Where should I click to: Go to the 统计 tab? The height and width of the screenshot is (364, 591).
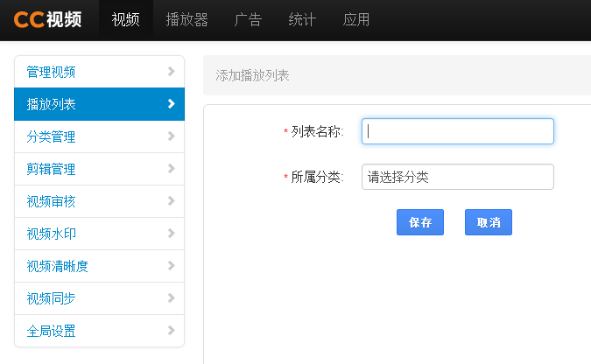pos(302,20)
